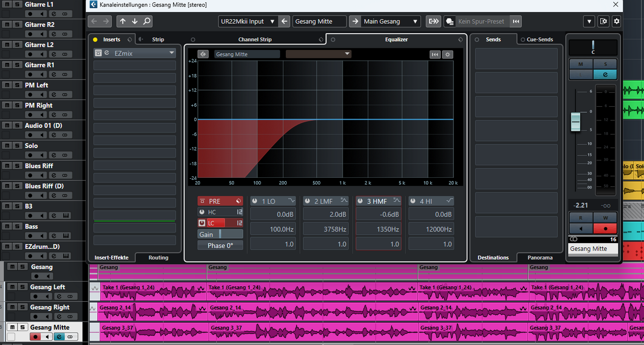Click monitor speaker on Gesang Left track

click(47, 296)
